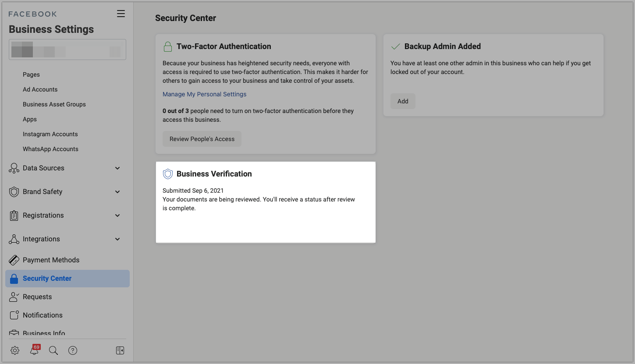Open Manage My Personal Settings link
This screenshot has width=635, height=364.
(x=204, y=94)
